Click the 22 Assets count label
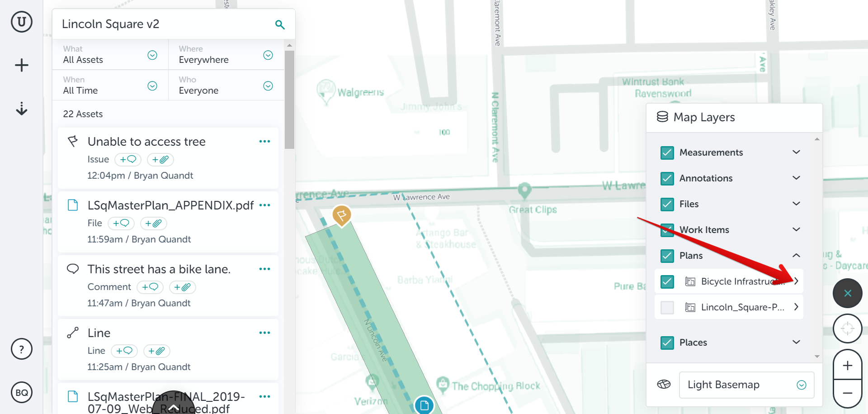868x414 pixels. (83, 114)
